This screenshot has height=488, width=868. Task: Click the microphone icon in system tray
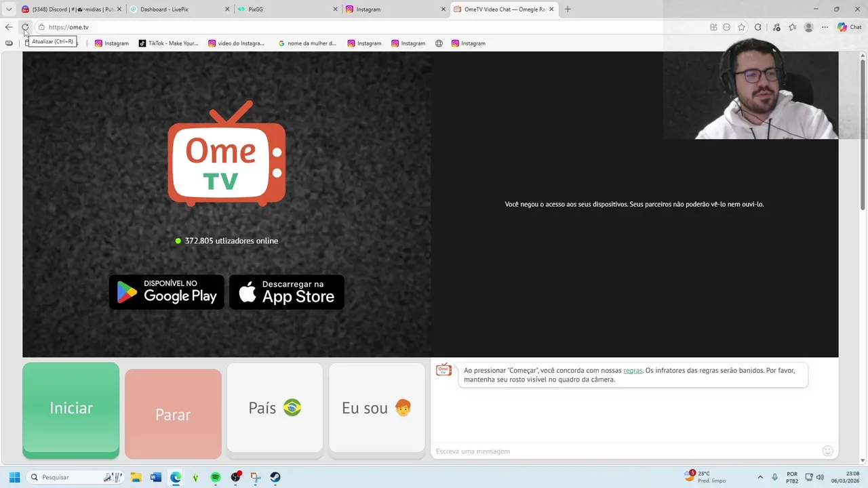pyautogui.click(x=775, y=477)
